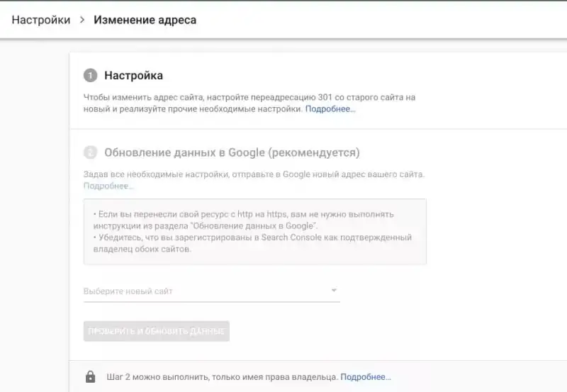Image resolution: width=567 pixels, height=392 pixels.
Task: Open Подробнее link under Обновление данных
Action: tap(108, 186)
